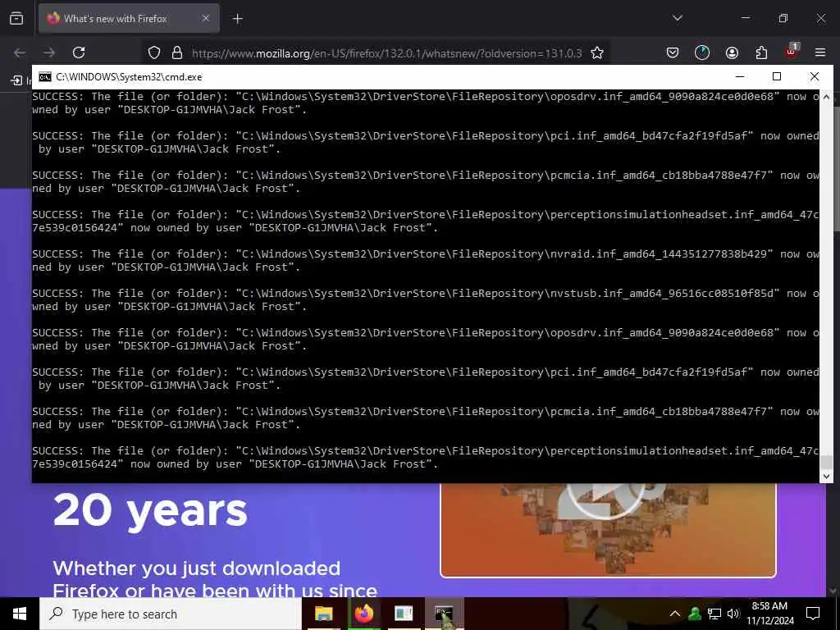Bookmark this page with the star

[597, 52]
